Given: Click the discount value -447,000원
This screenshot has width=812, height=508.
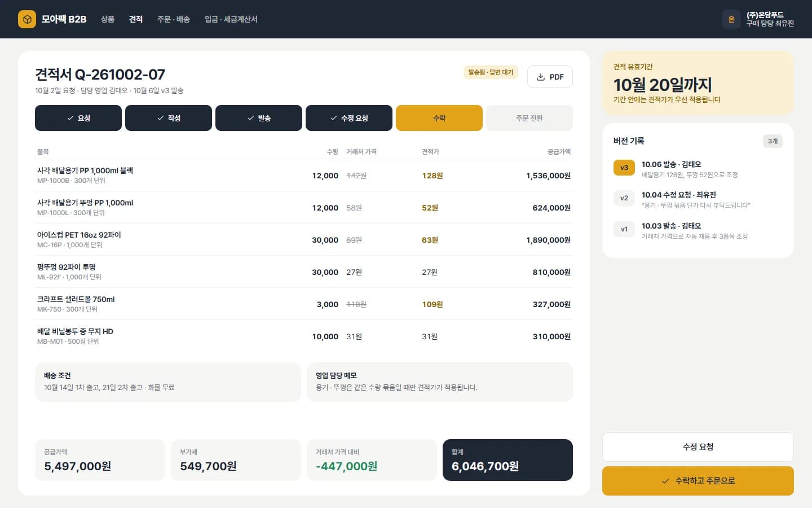Looking at the screenshot, I should pyautogui.click(x=346, y=466).
